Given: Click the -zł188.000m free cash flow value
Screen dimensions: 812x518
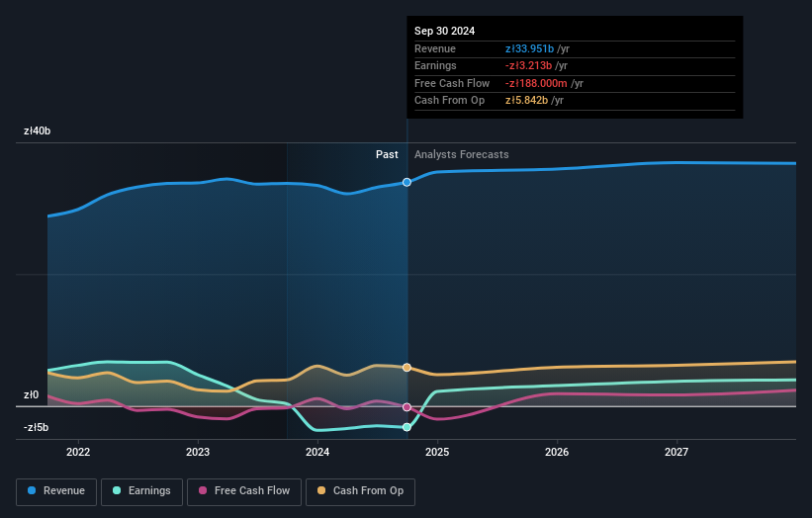Looking at the screenshot, I should point(536,83).
